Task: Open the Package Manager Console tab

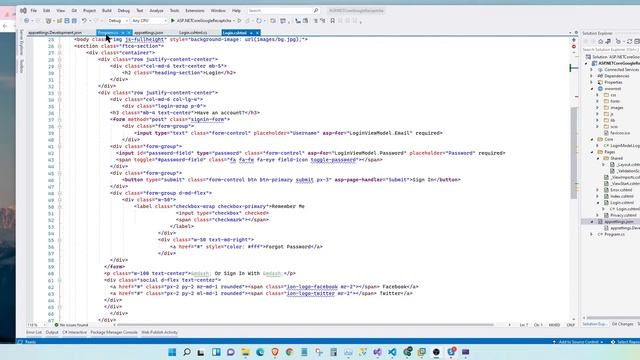Action: [x=114, y=332]
